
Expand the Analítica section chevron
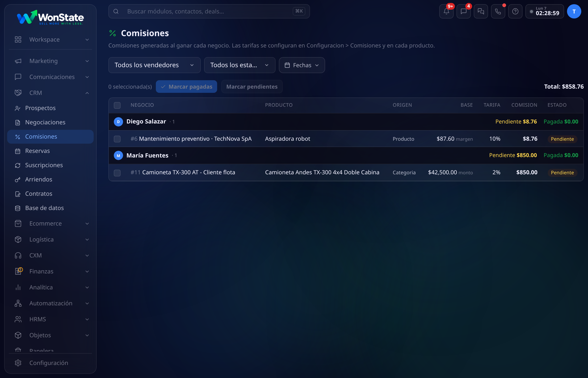pyautogui.click(x=87, y=287)
